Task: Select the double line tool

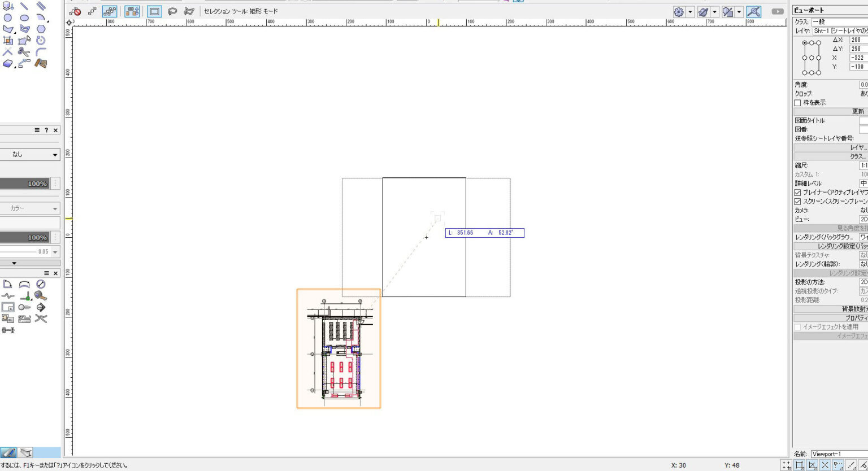Action: click(x=41, y=6)
